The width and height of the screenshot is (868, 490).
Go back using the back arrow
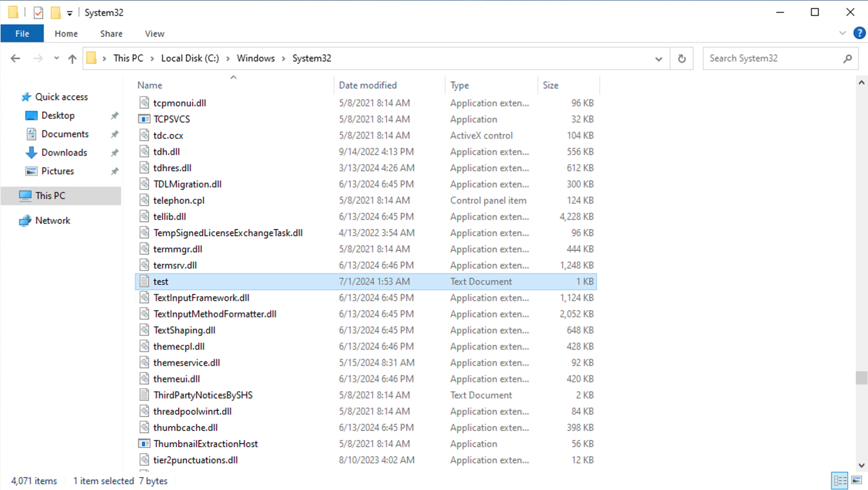[15, 58]
